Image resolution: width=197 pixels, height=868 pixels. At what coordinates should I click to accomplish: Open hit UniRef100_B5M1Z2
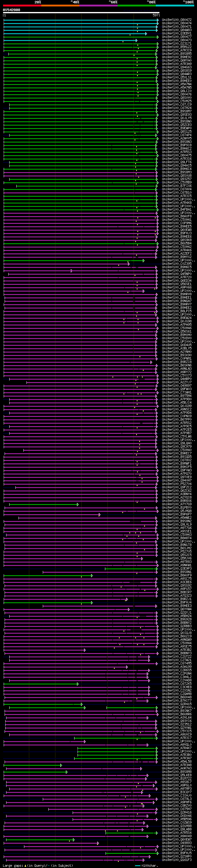(x=177, y=47)
